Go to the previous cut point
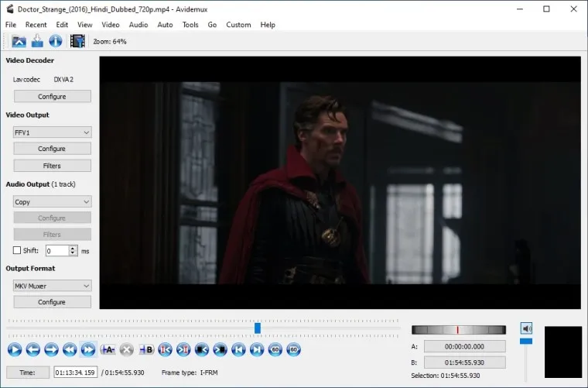The height and width of the screenshot is (388, 588). coord(165,350)
